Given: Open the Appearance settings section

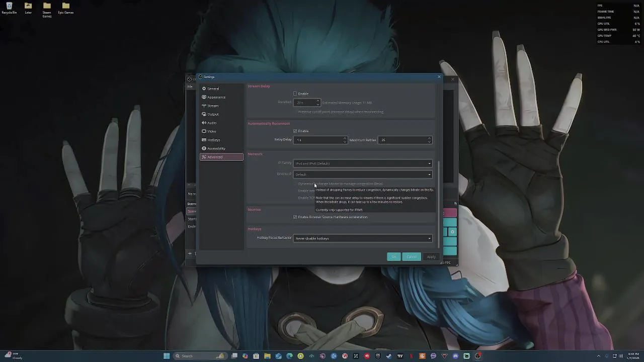Looking at the screenshot, I should (221, 97).
